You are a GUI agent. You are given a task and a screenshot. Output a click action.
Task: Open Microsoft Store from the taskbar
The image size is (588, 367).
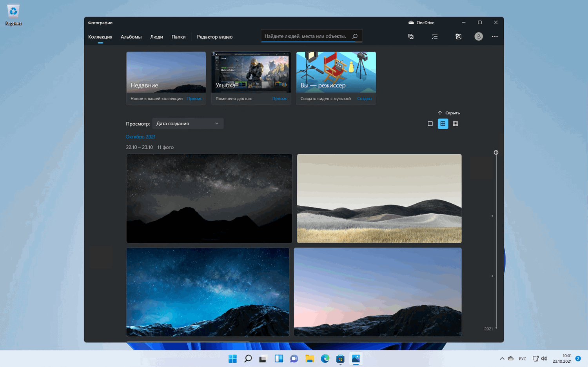pos(340,359)
